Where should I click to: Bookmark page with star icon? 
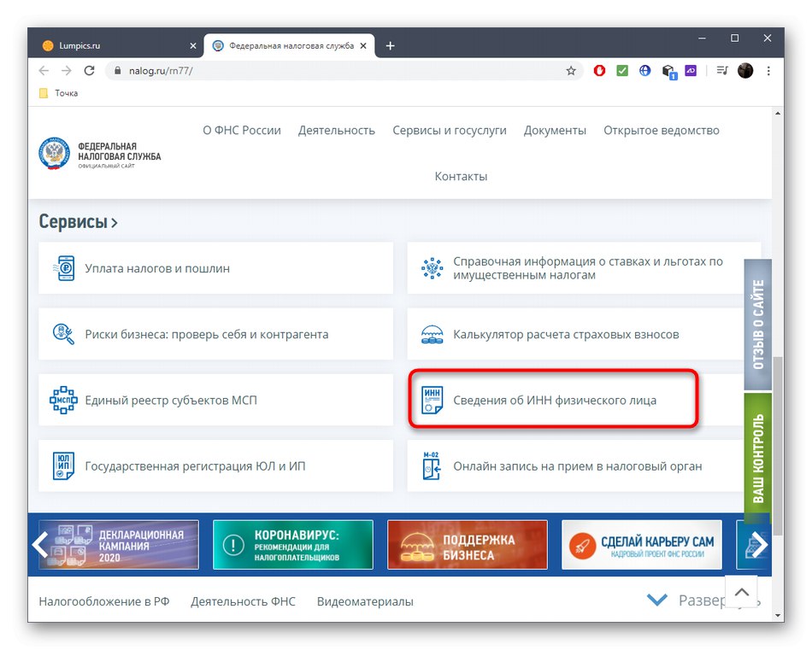point(571,71)
